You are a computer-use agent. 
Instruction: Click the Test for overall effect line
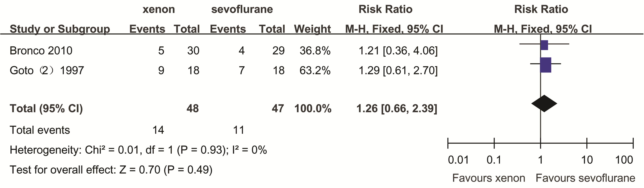coord(111,170)
